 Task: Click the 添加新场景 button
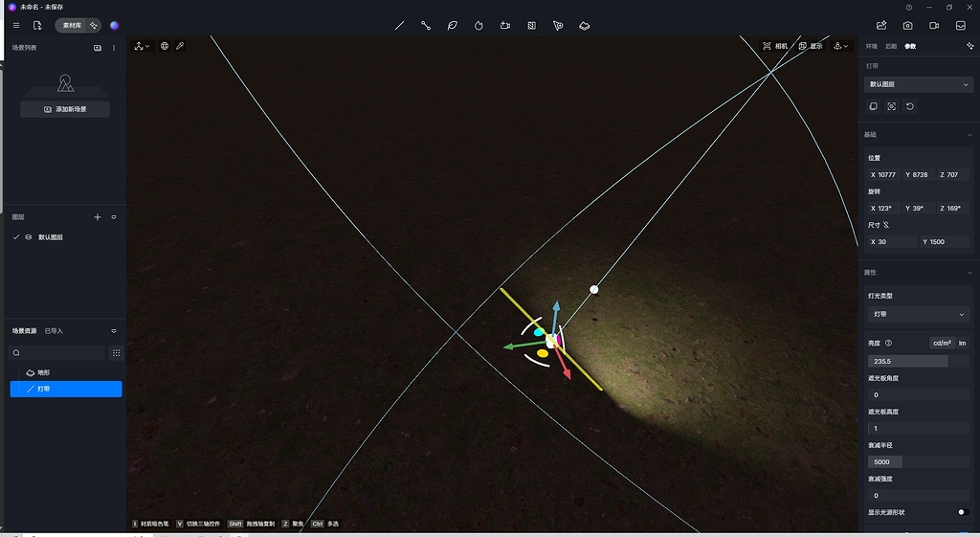tap(65, 109)
